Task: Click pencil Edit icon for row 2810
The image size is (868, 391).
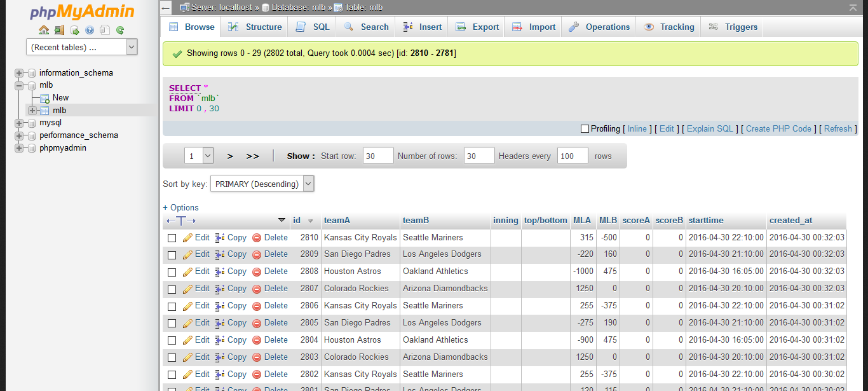Action: click(187, 238)
